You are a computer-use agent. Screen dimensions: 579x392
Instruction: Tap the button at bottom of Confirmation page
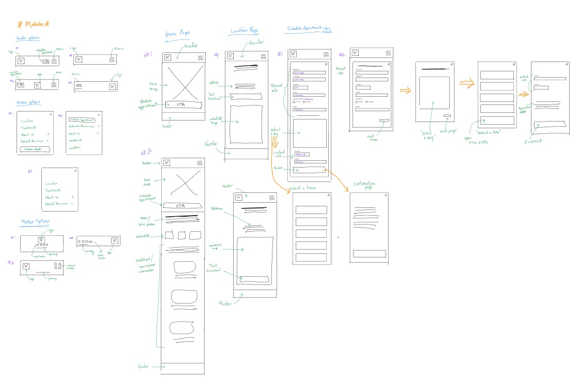pyautogui.click(x=369, y=254)
